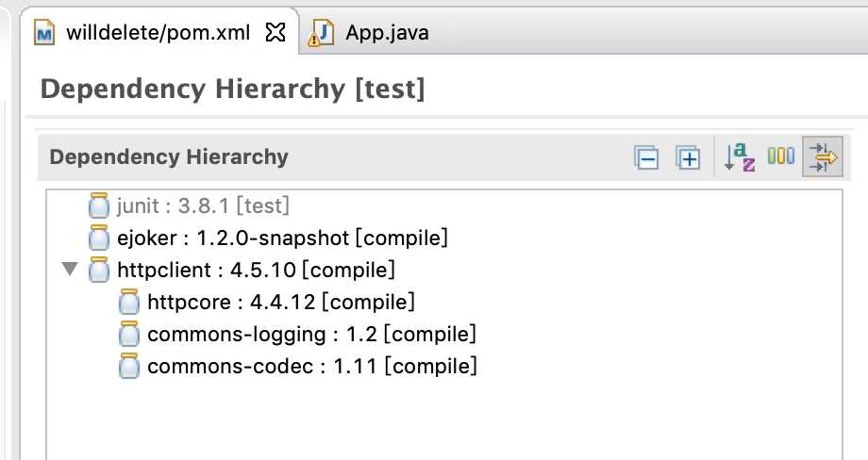
Task: Click the Maven file icon on pom.xml tab
Action: tap(44, 33)
